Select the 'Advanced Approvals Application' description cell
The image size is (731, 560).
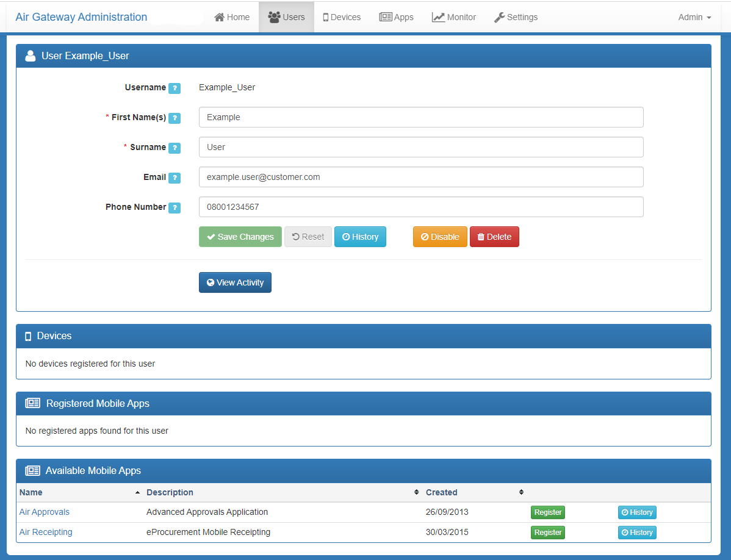point(207,512)
